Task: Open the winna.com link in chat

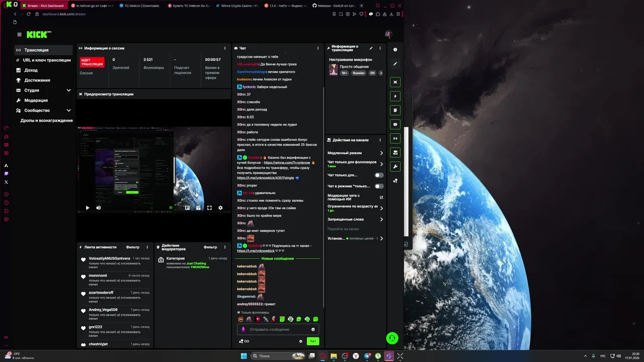Action: [287, 162]
